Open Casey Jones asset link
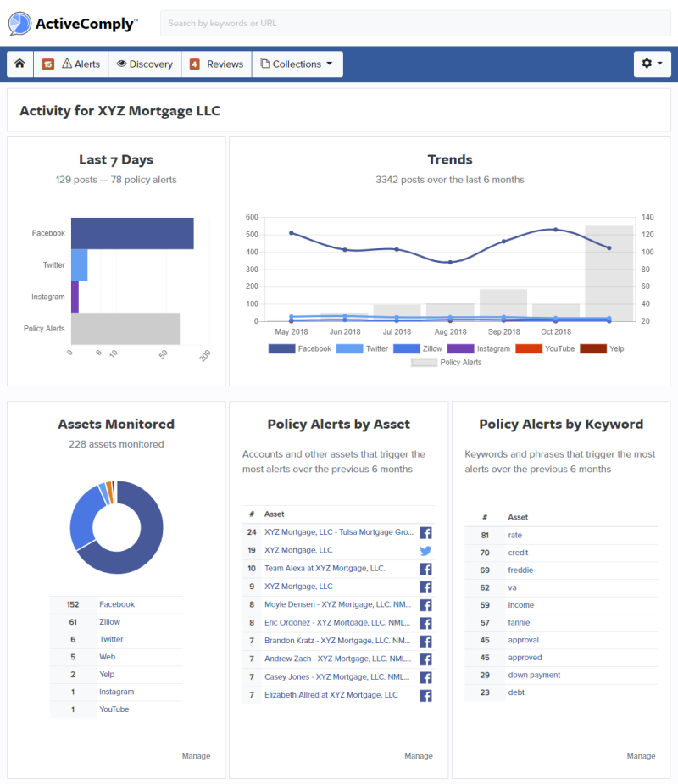This screenshot has height=784, width=678. [337, 676]
